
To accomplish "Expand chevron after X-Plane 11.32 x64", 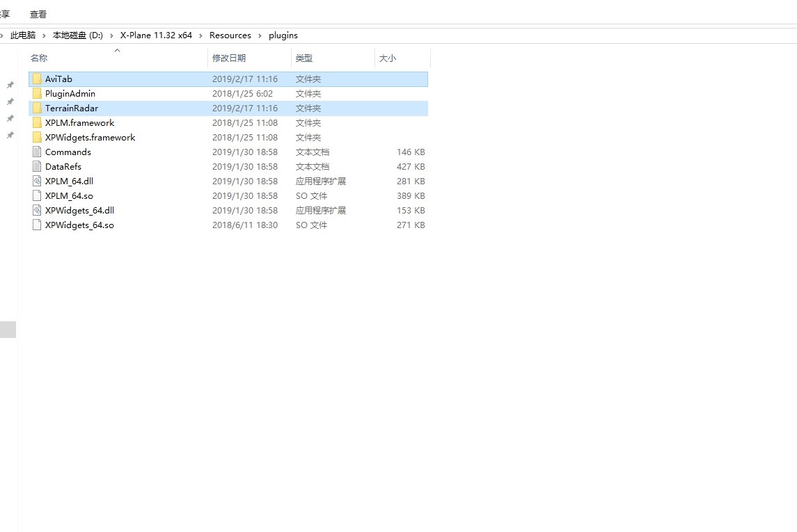I will [x=200, y=35].
